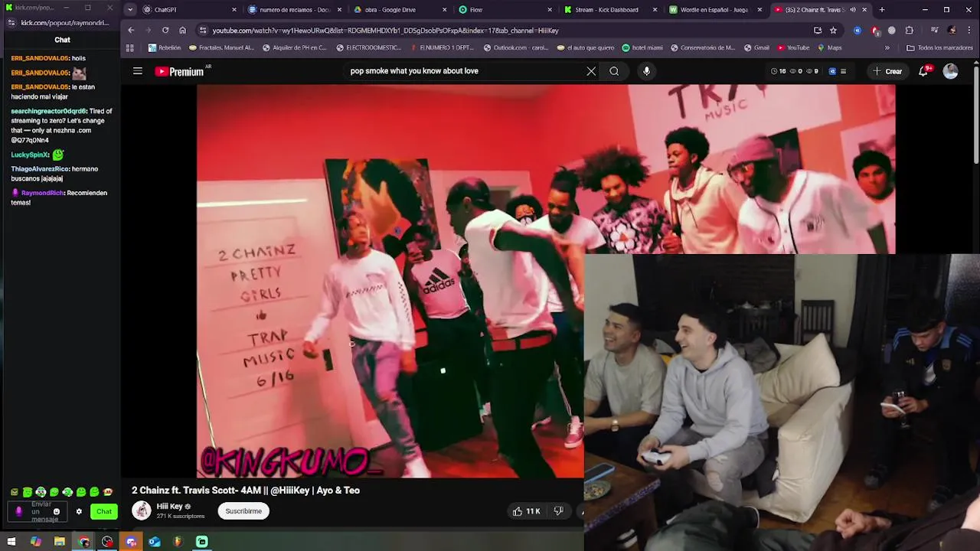The width and height of the screenshot is (980, 551).
Task: Open the YouTube account avatar menu
Action: pyautogui.click(x=951, y=71)
